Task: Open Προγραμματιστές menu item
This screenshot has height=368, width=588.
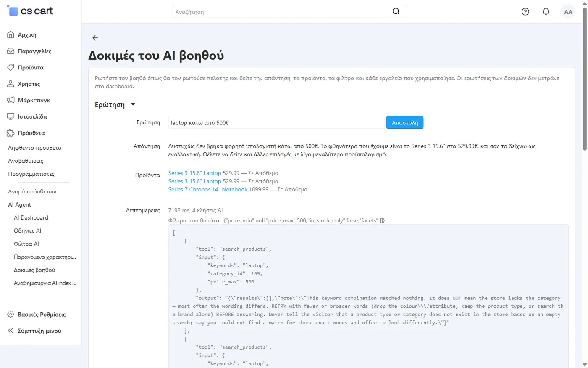Action: click(x=31, y=174)
